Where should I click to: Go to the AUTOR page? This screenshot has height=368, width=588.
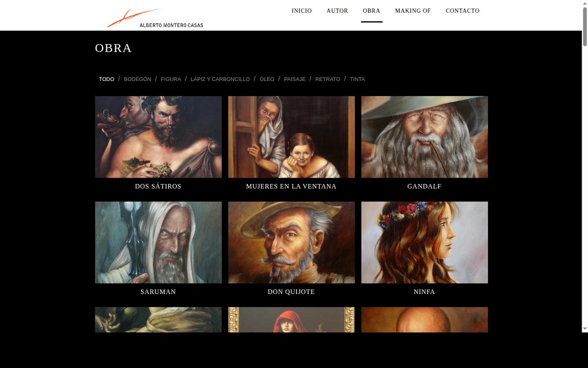(337, 11)
